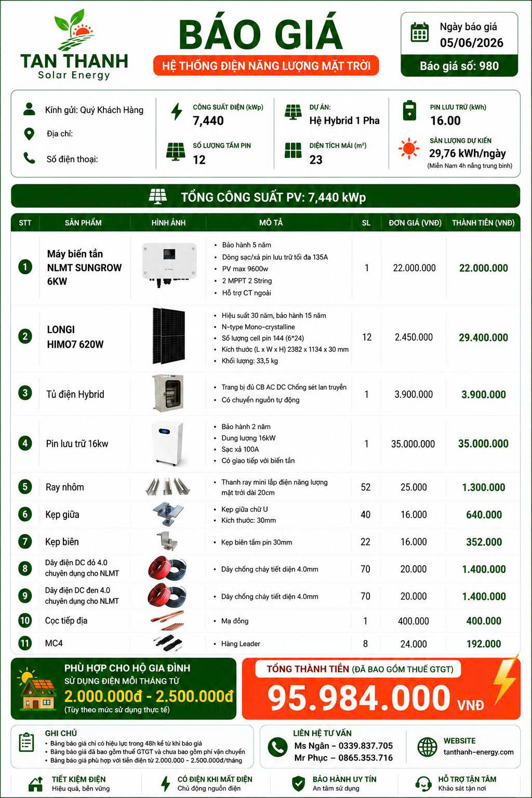Click the grand total 95.984.000 VNĐ
The height and width of the screenshot is (798, 532).
pos(375,697)
